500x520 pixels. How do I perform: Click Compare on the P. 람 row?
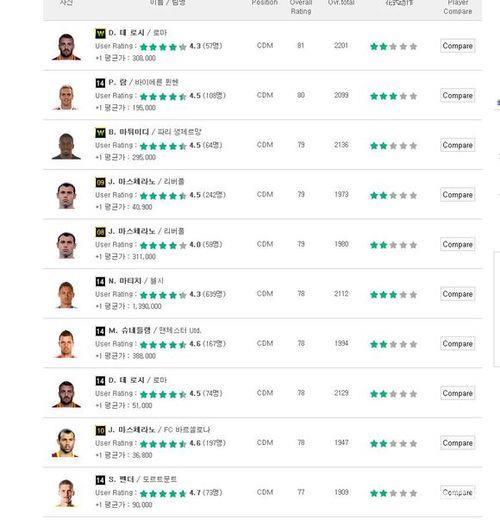click(x=457, y=96)
